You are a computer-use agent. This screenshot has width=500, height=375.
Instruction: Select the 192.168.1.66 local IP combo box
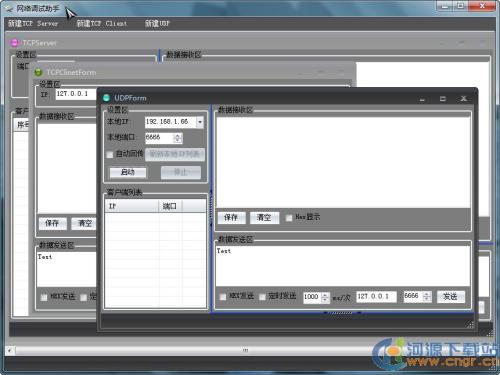coord(174,122)
